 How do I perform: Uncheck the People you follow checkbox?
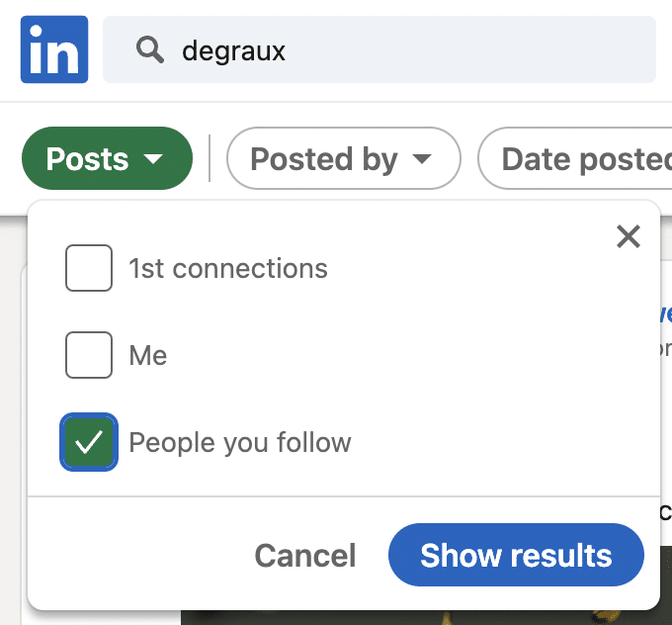point(89,442)
